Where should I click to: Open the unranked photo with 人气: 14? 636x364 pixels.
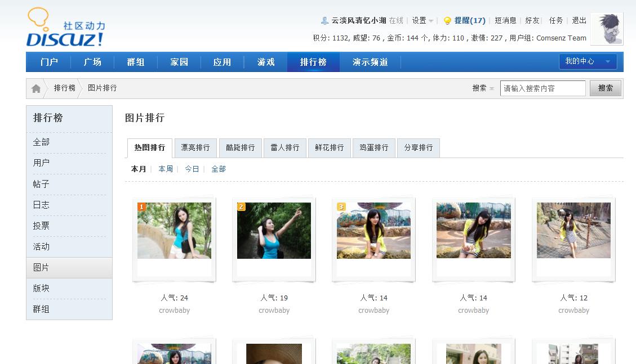click(x=473, y=231)
